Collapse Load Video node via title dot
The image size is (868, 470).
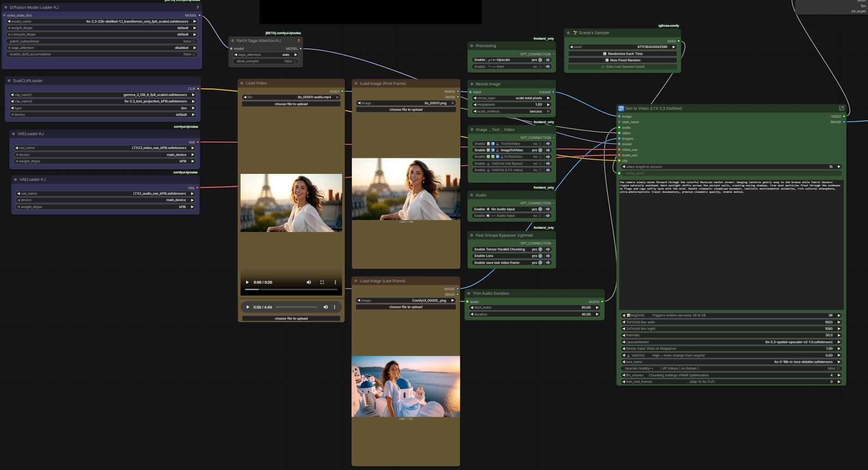click(242, 83)
